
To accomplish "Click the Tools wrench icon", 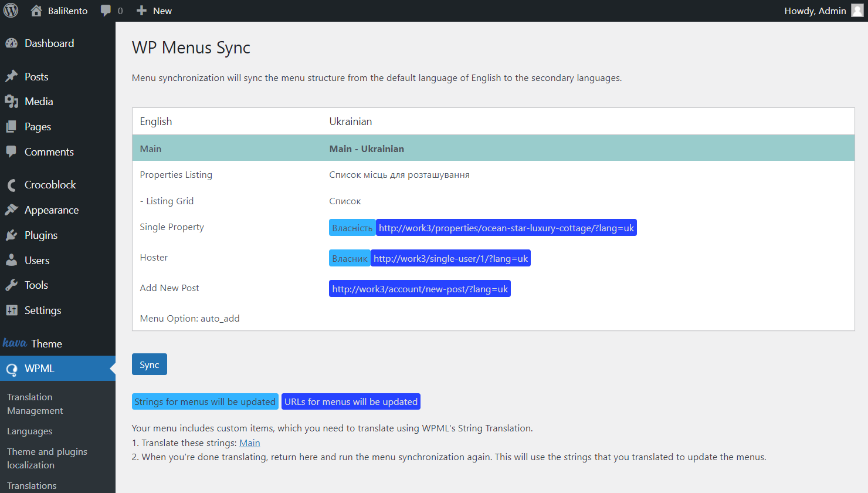I will pos(11,285).
